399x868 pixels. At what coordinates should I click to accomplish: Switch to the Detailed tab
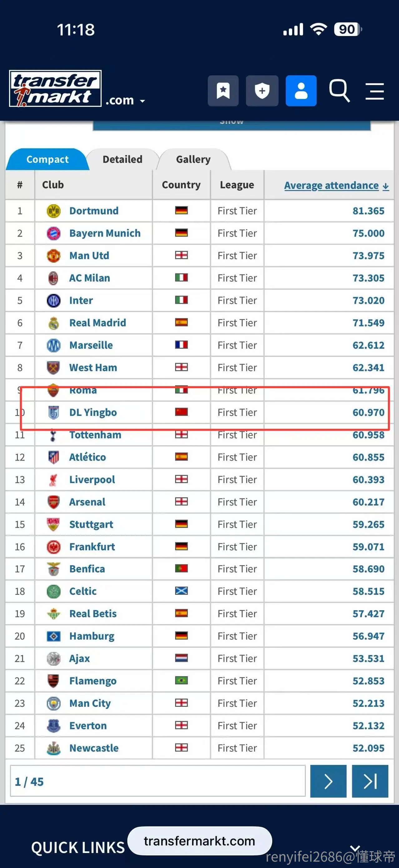coord(123,159)
